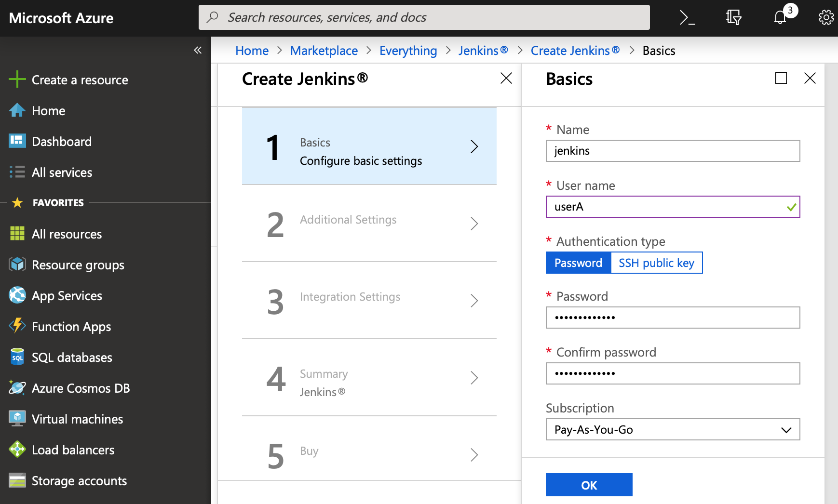
Task: Go to Everything in the breadcrumb
Action: tap(408, 51)
